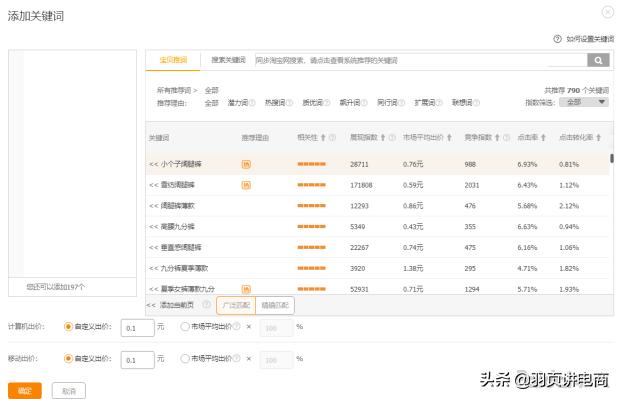620x399 pixels.
Task: Add keyword 高腰九分裤 via its << arrow
Action: tap(153, 227)
